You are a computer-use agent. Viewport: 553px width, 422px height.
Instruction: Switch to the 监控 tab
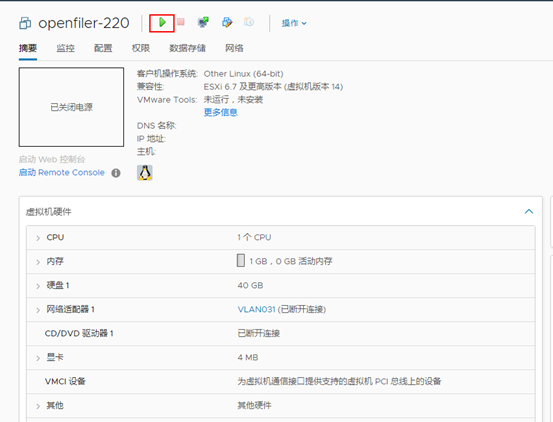(x=66, y=48)
